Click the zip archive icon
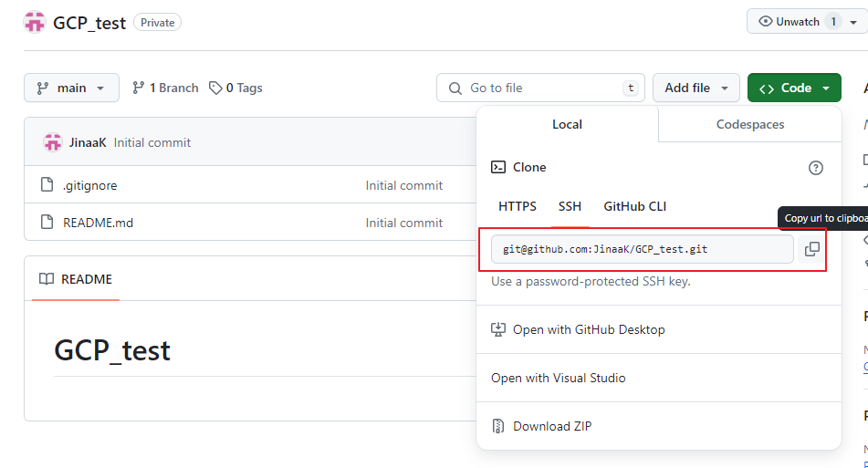The height and width of the screenshot is (468, 868). click(x=498, y=426)
